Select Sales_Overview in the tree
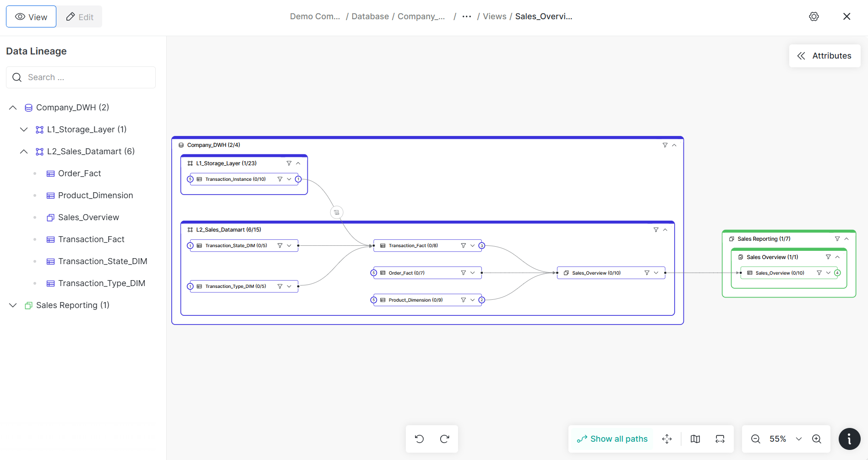 pyautogui.click(x=88, y=217)
